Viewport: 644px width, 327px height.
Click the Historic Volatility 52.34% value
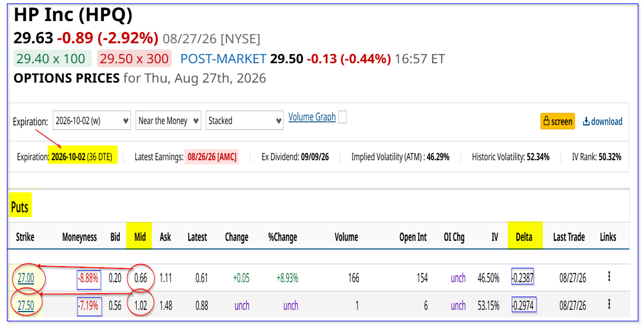pos(538,157)
